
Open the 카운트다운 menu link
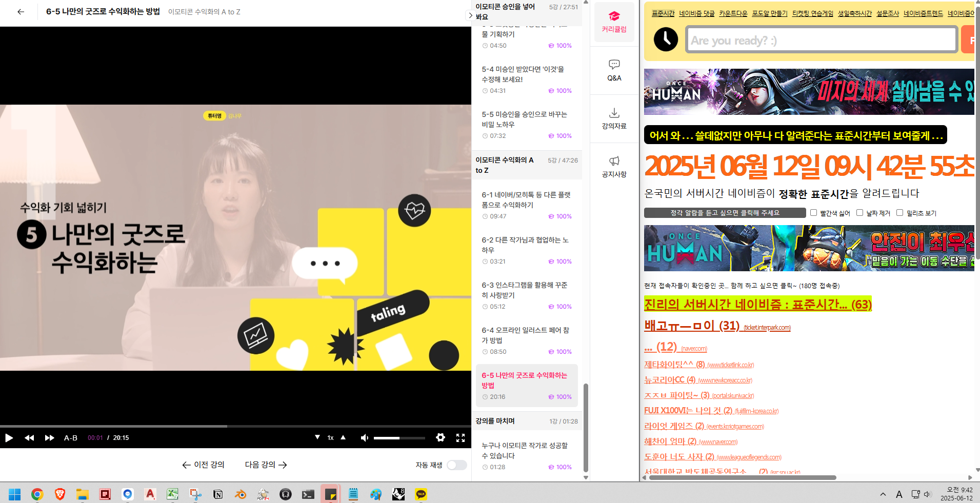tap(733, 13)
